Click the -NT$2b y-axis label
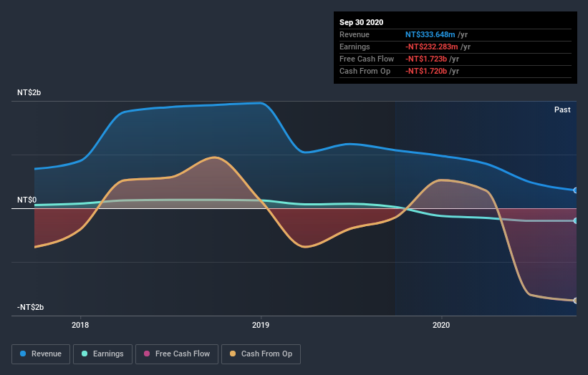588x375 pixels. click(30, 307)
